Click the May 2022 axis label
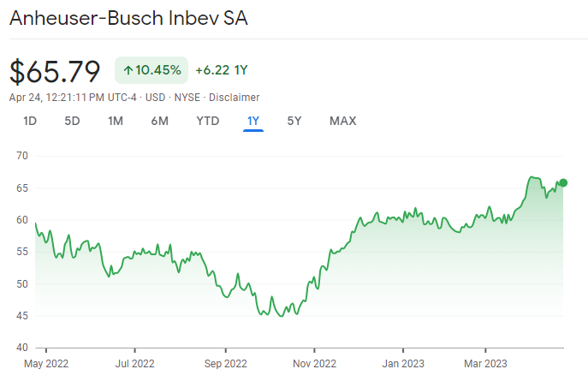The image size is (588, 387). tap(45, 363)
